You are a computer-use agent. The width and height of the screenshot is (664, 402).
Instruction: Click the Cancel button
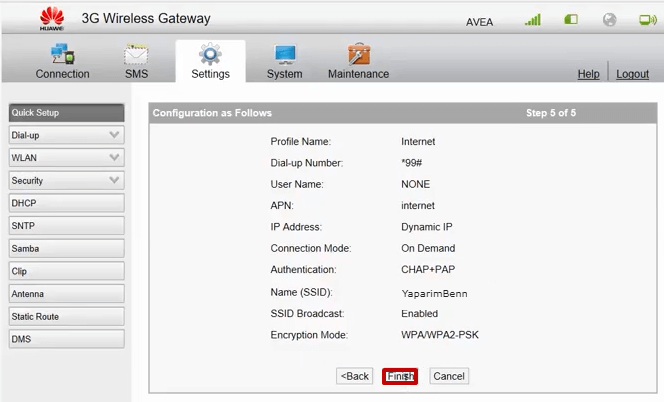(x=449, y=376)
